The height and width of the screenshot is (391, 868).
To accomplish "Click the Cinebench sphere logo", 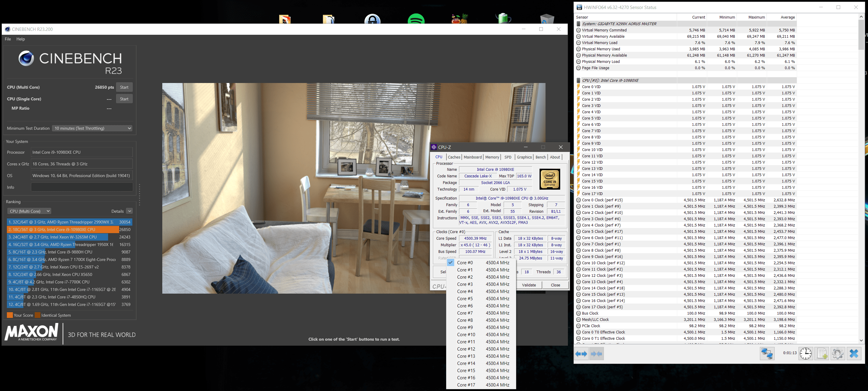I will (x=26, y=58).
